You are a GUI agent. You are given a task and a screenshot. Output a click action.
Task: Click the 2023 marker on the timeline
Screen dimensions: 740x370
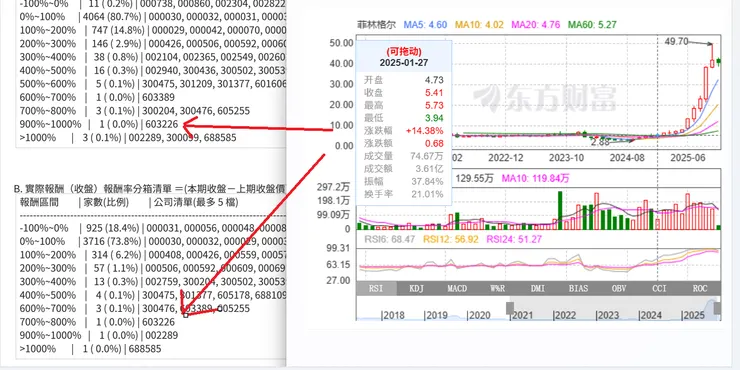(607, 315)
